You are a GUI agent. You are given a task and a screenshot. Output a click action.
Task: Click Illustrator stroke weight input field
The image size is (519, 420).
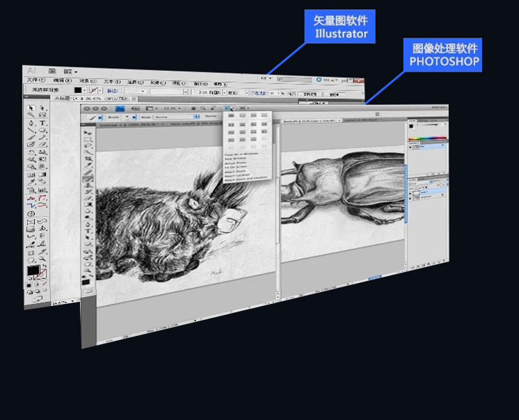[134, 91]
